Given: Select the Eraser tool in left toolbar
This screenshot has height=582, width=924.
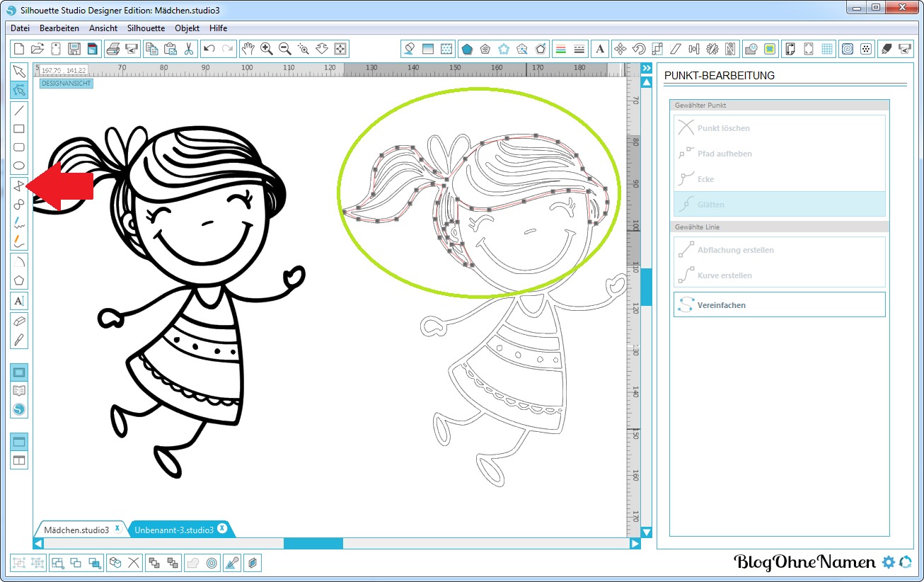Looking at the screenshot, I should click(19, 321).
